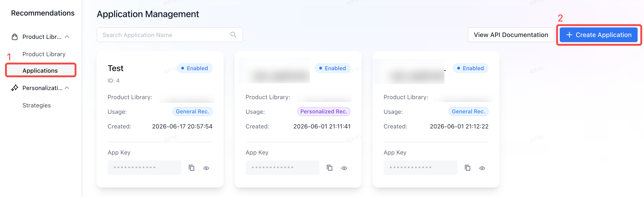Click View API Documentation button
This screenshot has width=644, height=197.
[x=511, y=35]
